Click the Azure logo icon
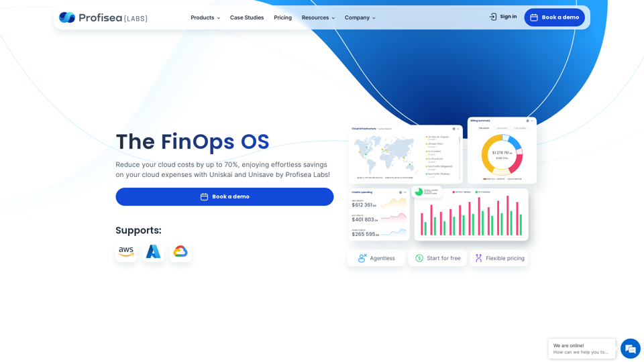 153,251
